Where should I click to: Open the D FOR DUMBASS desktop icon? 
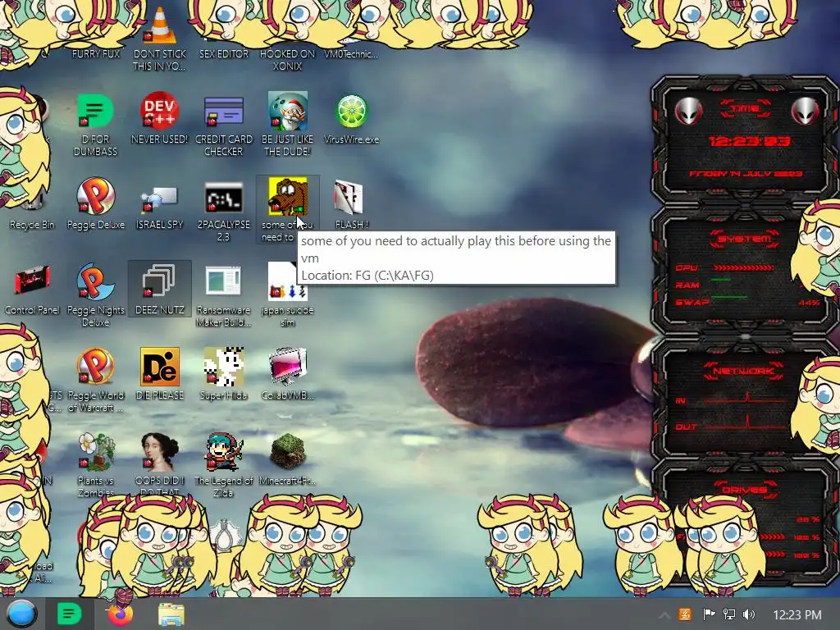coord(95,111)
